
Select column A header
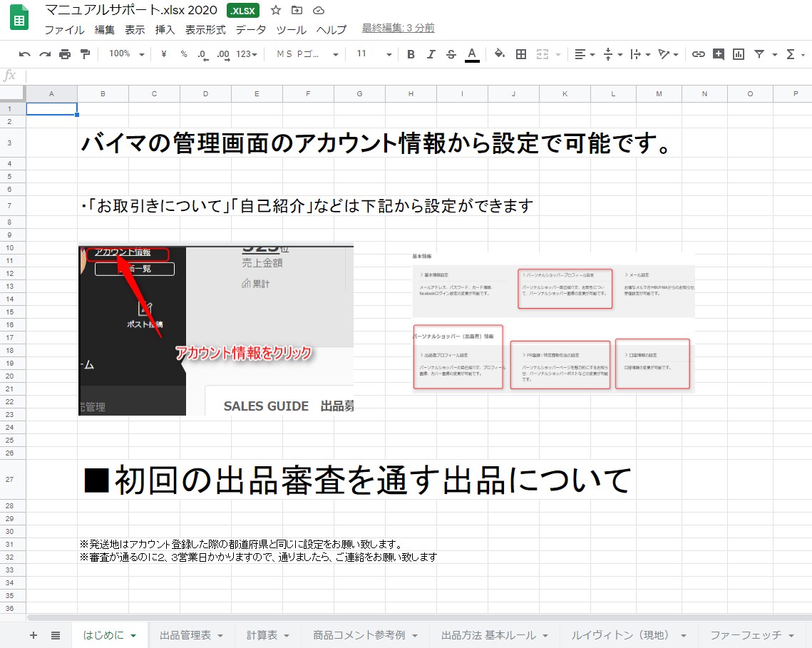click(51, 94)
